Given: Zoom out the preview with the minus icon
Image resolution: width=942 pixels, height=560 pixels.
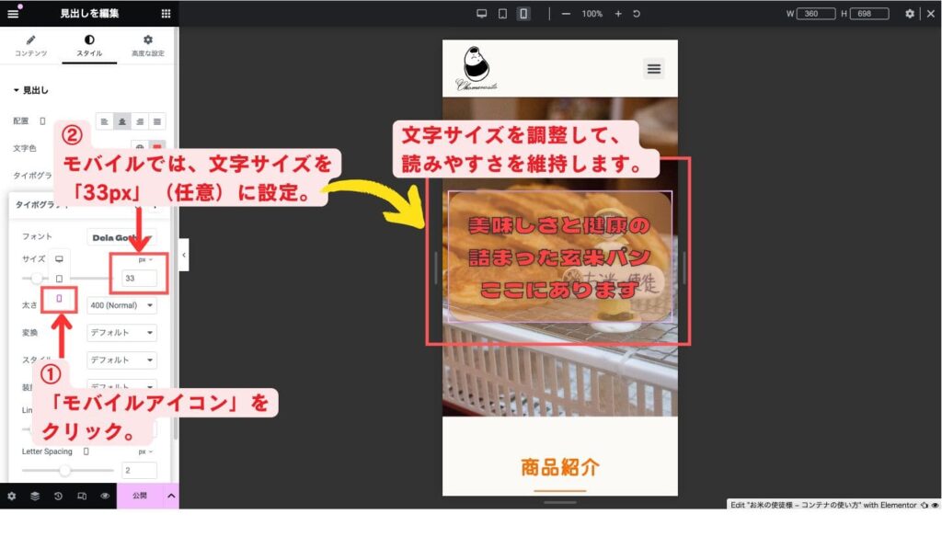Looking at the screenshot, I should click(566, 14).
